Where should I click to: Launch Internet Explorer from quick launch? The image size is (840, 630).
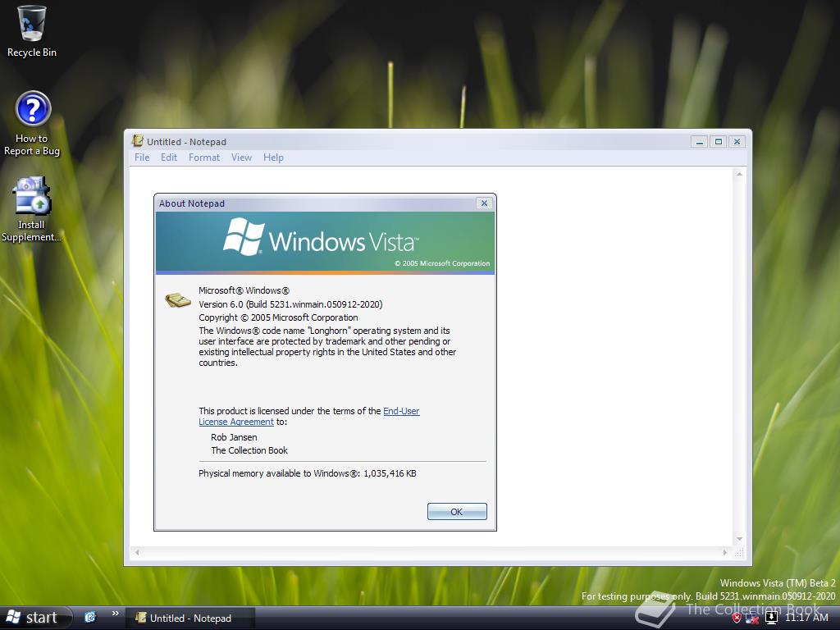[x=90, y=617]
